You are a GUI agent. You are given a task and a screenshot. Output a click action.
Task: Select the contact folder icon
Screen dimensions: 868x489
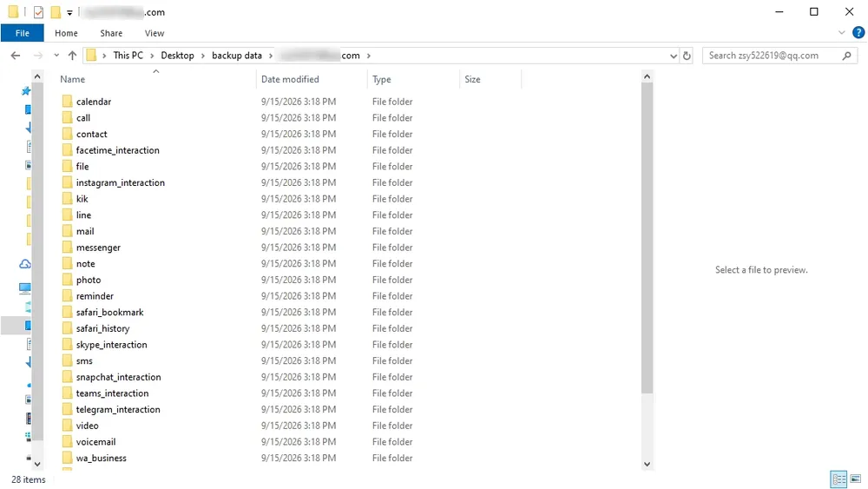[x=67, y=134]
